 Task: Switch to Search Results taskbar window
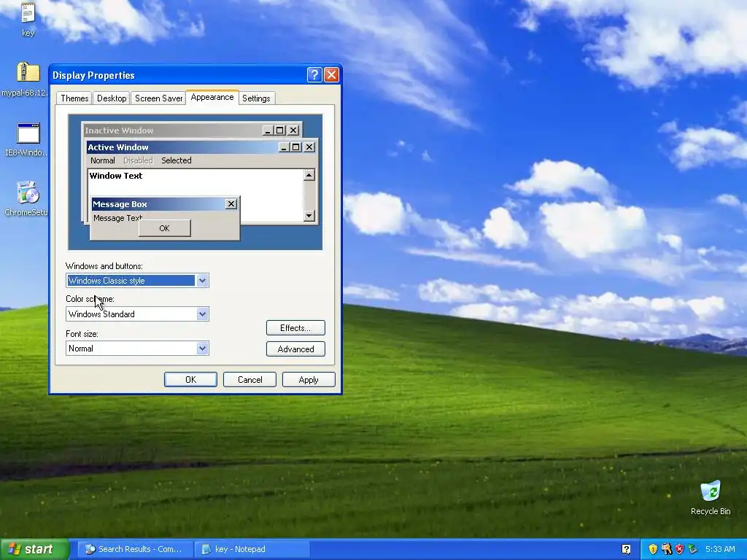135,549
